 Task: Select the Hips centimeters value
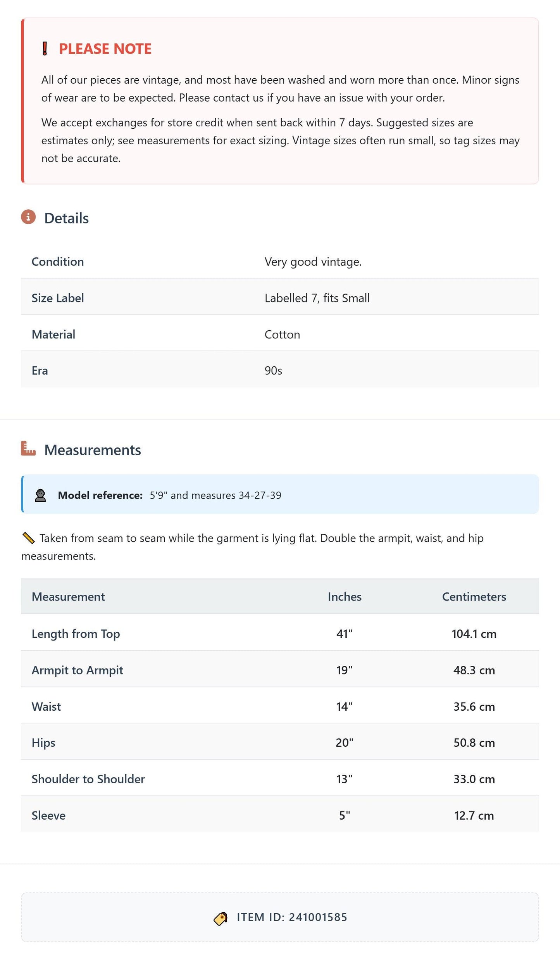tap(474, 742)
